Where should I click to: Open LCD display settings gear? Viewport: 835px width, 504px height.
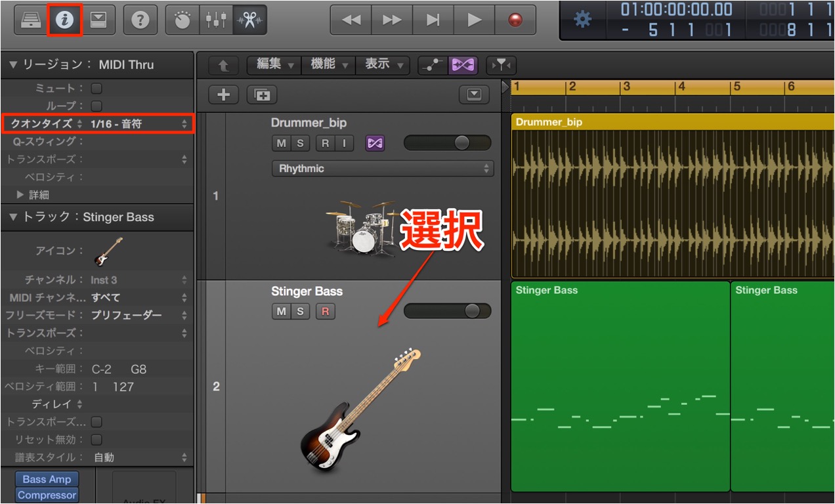coord(582,20)
